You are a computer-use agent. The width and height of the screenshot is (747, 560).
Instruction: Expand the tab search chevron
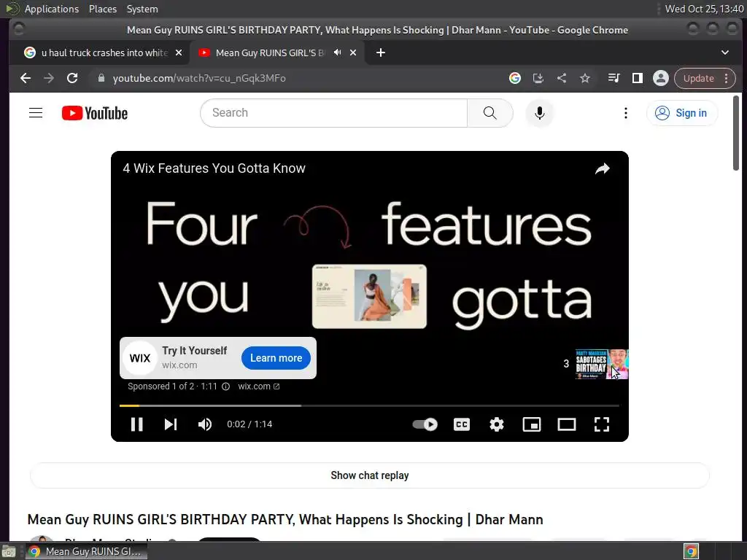(724, 52)
